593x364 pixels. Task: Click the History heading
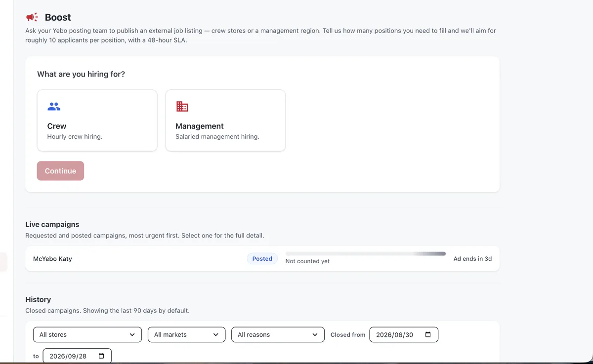[x=38, y=299]
